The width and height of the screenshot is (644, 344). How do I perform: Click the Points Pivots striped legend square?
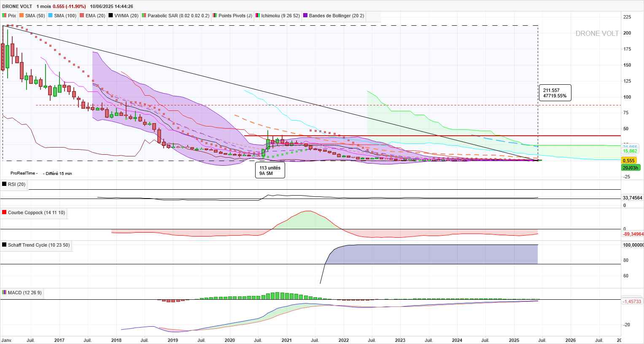point(215,16)
